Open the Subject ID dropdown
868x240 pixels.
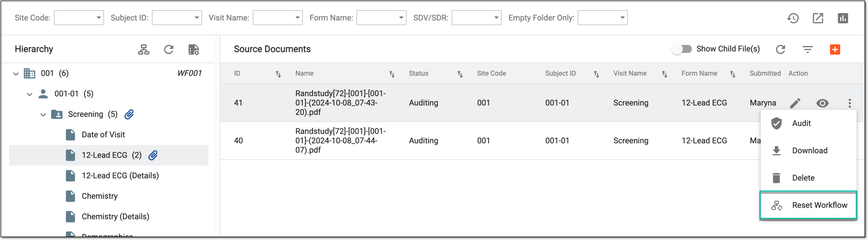[177, 18]
